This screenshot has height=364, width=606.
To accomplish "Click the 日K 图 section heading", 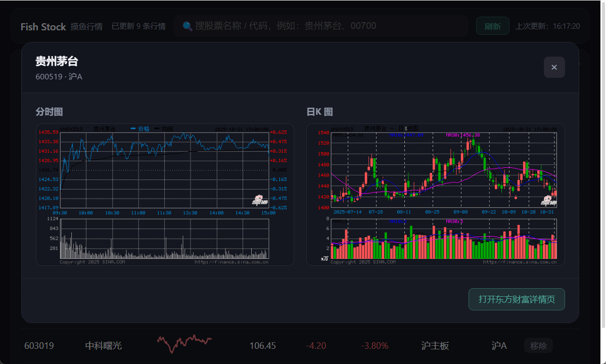I will tap(319, 112).
